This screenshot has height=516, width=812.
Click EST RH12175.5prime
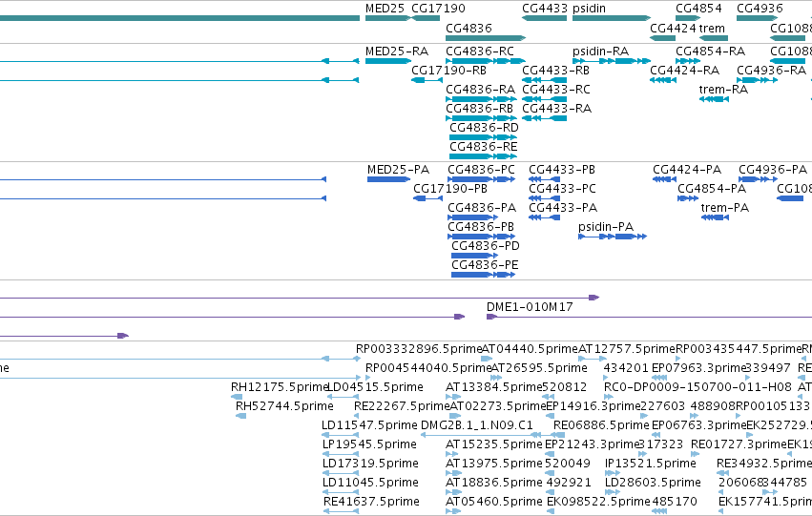237,397
